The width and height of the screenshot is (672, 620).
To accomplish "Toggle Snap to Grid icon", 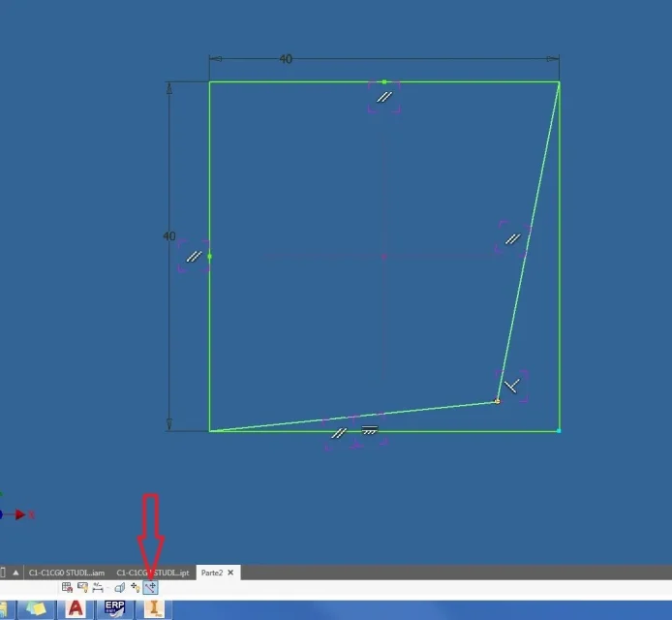I will (67, 587).
